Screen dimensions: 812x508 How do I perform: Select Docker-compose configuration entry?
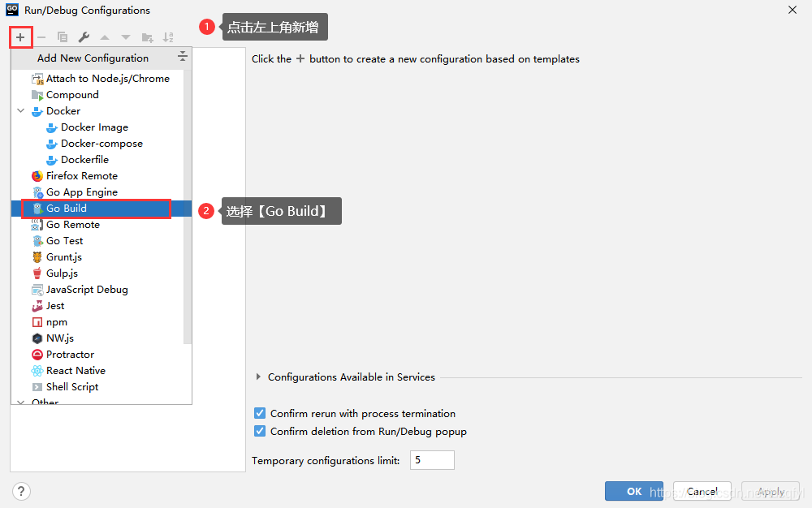101,144
